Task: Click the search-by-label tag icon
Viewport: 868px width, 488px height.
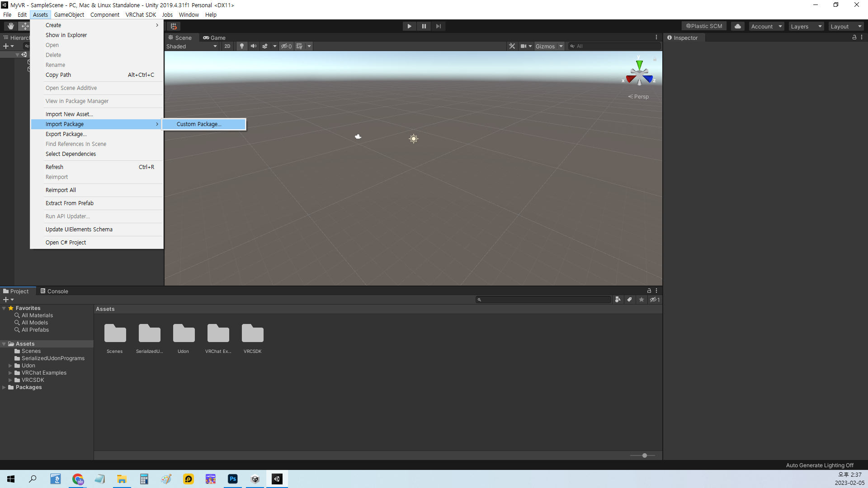Action: click(x=629, y=300)
